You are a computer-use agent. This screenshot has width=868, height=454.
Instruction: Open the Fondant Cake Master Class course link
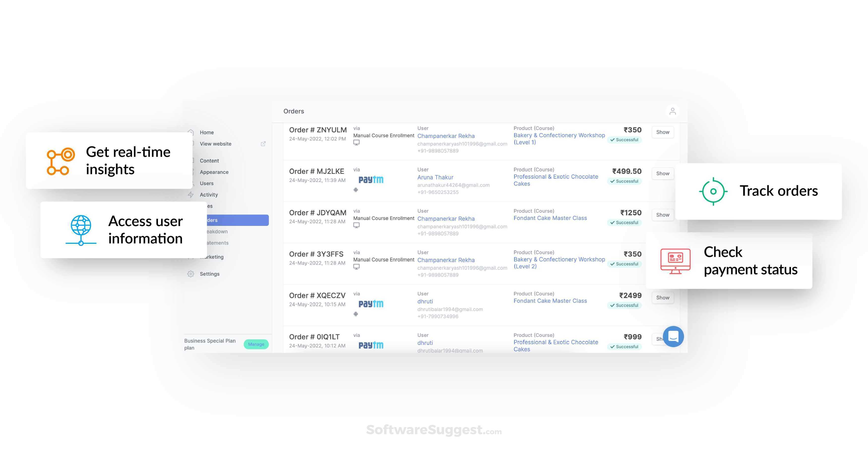tap(551, 218)
